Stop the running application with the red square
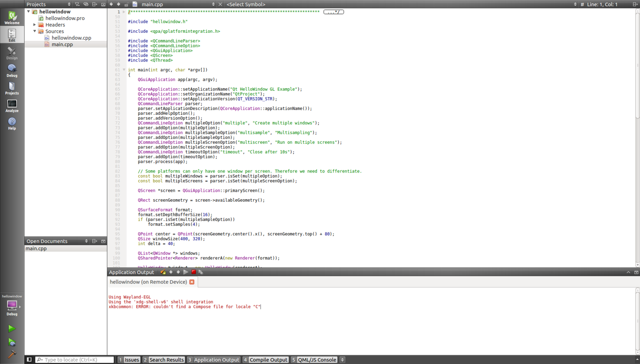The image size is (640, 364). click(193, 272)
